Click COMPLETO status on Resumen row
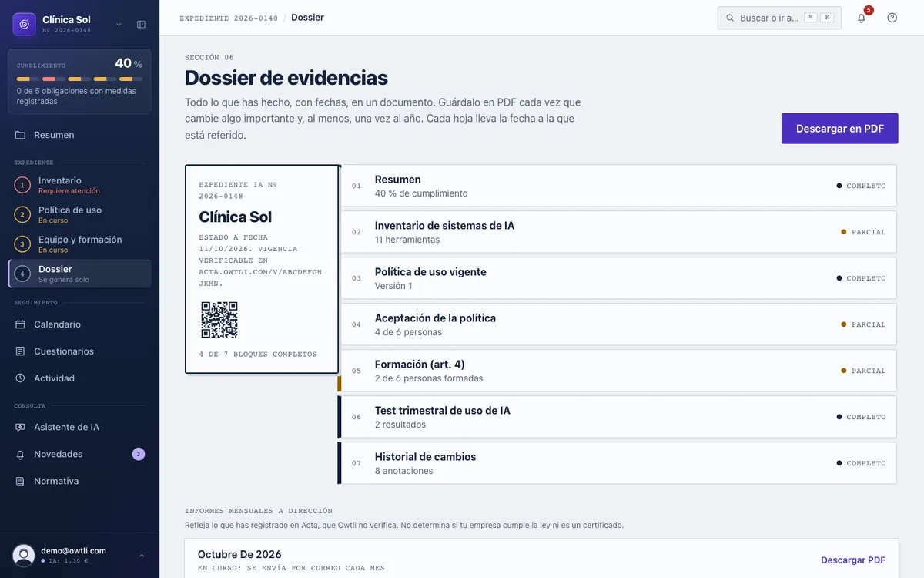 [862, 186]
